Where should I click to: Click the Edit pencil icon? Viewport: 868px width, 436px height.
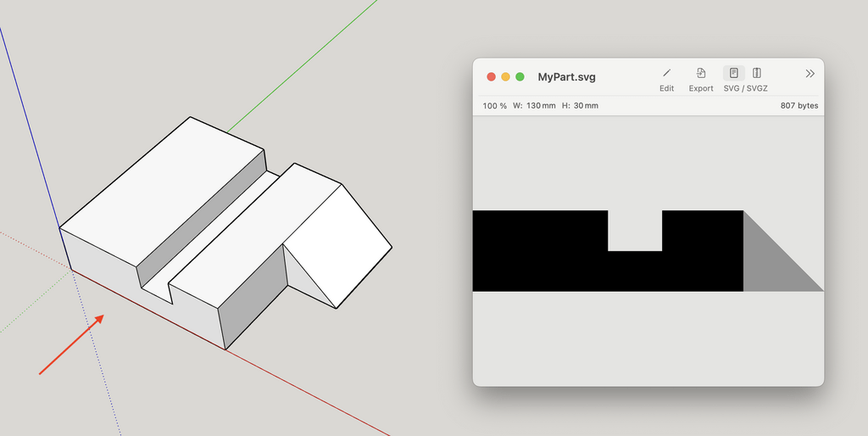666,73
